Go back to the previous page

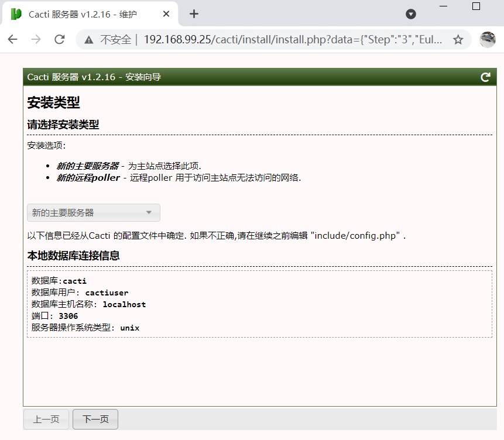click(x=13, y=39)
